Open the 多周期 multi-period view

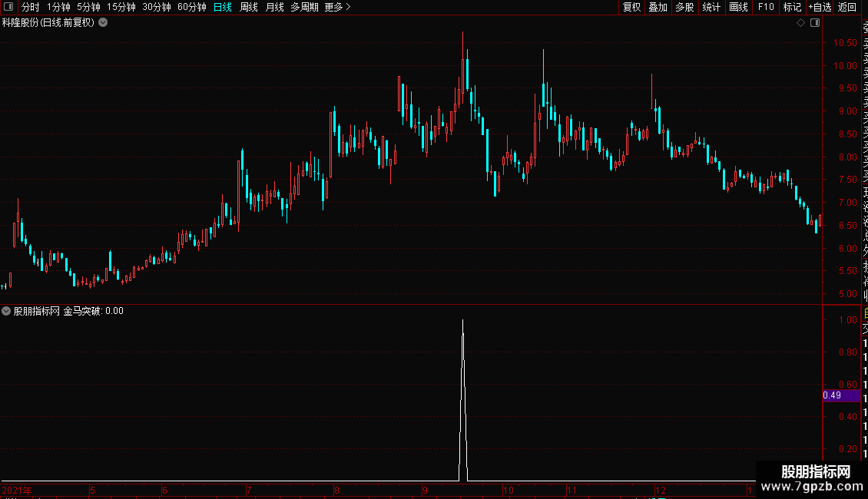[x=304, y=7]
